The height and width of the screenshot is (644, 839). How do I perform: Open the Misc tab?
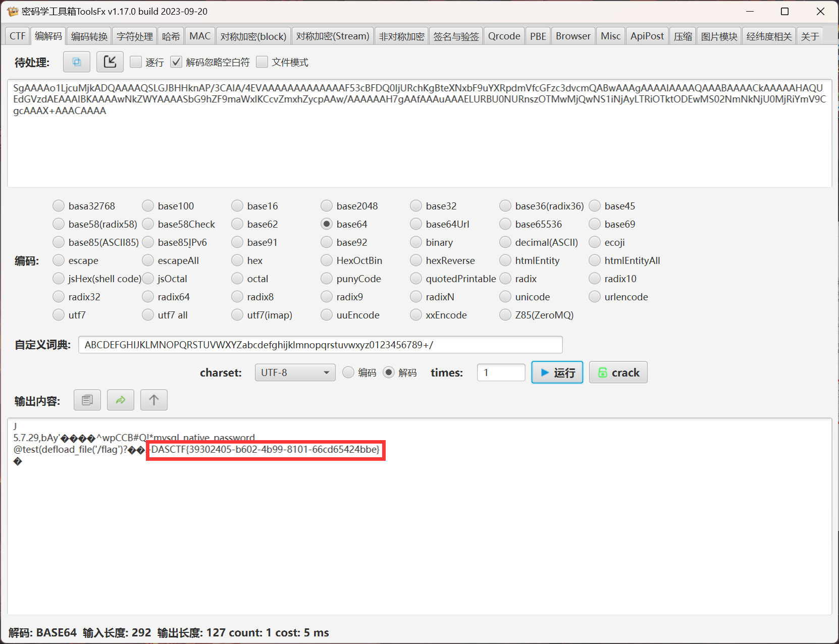[x=611, y=36]
